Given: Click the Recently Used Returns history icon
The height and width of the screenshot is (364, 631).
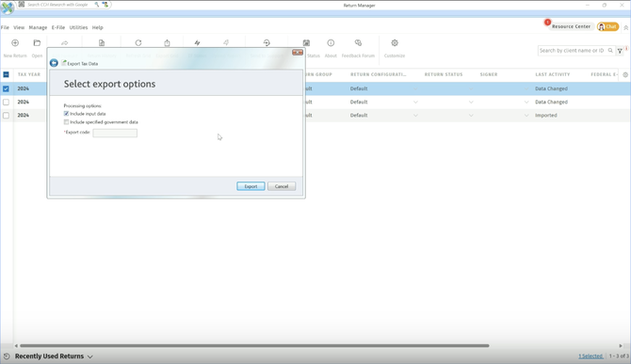Looking at the screenshot, I should [x=7, y=356].
